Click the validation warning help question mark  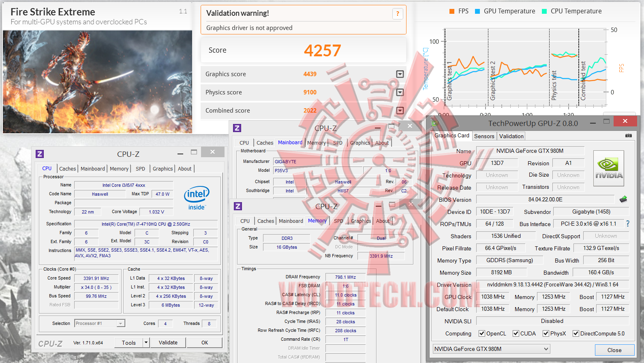(398, 14)
